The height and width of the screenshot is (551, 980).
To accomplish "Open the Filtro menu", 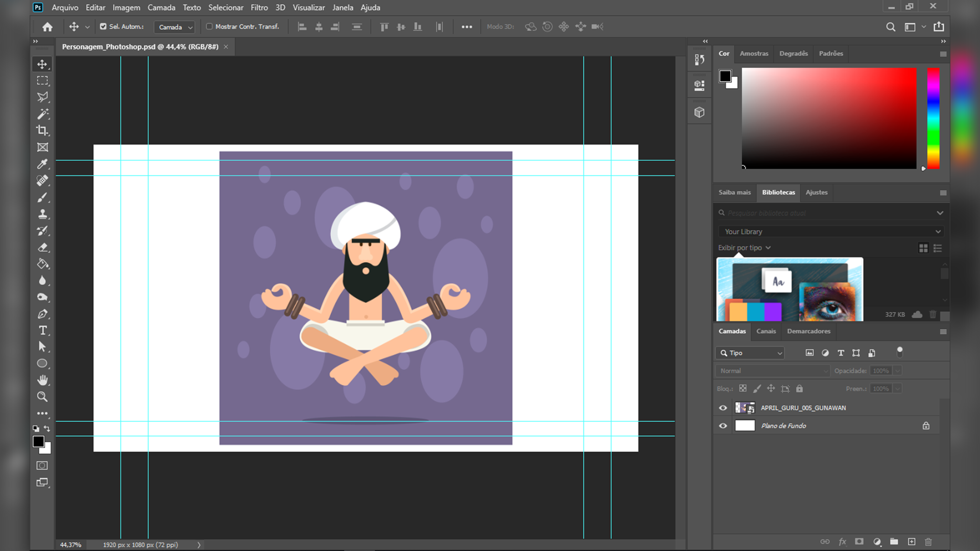I will click(259, 8).
